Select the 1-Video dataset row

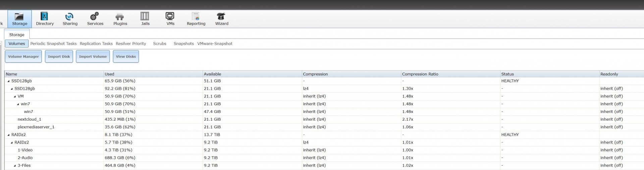coord(324,150)
